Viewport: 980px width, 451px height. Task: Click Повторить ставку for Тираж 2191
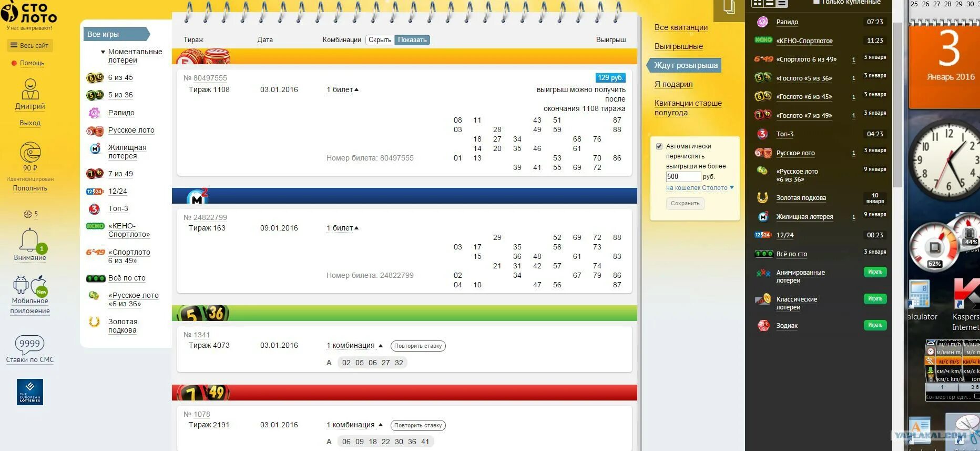[418, 426]
